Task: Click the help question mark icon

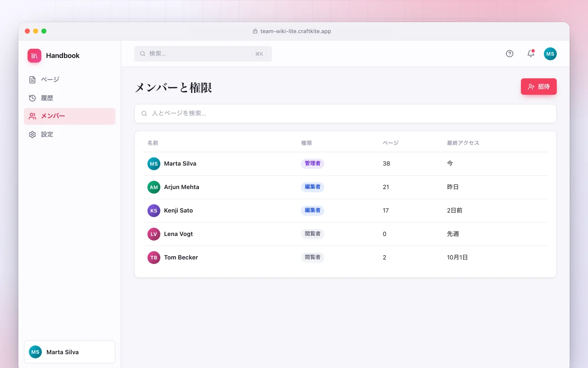Action: click(x=509, y=54)
